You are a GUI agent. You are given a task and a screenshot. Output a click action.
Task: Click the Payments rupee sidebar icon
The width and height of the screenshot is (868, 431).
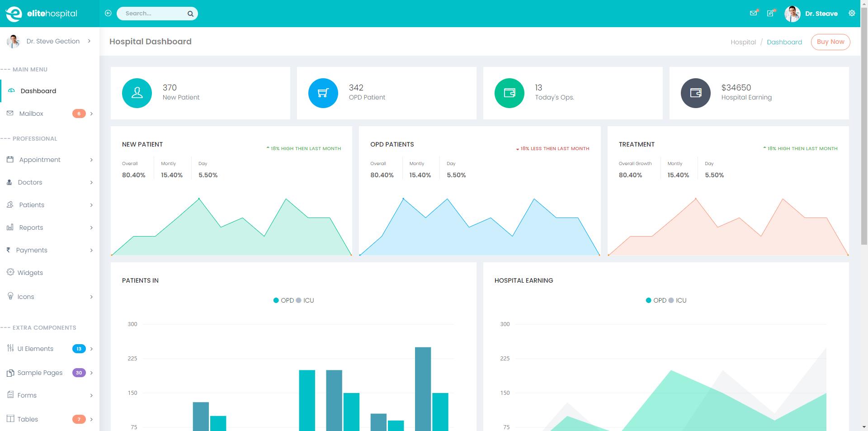8,250
